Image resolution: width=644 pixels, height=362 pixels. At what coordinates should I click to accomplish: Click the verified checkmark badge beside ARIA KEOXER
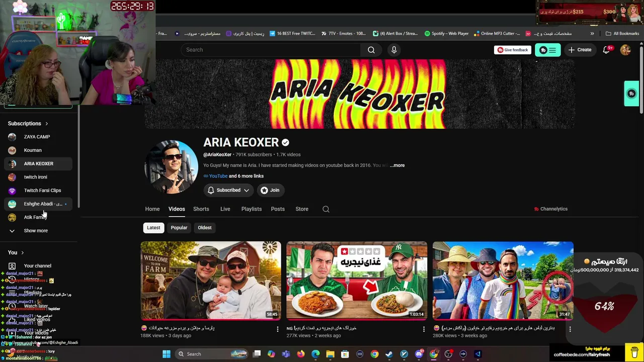coord(285,143)
